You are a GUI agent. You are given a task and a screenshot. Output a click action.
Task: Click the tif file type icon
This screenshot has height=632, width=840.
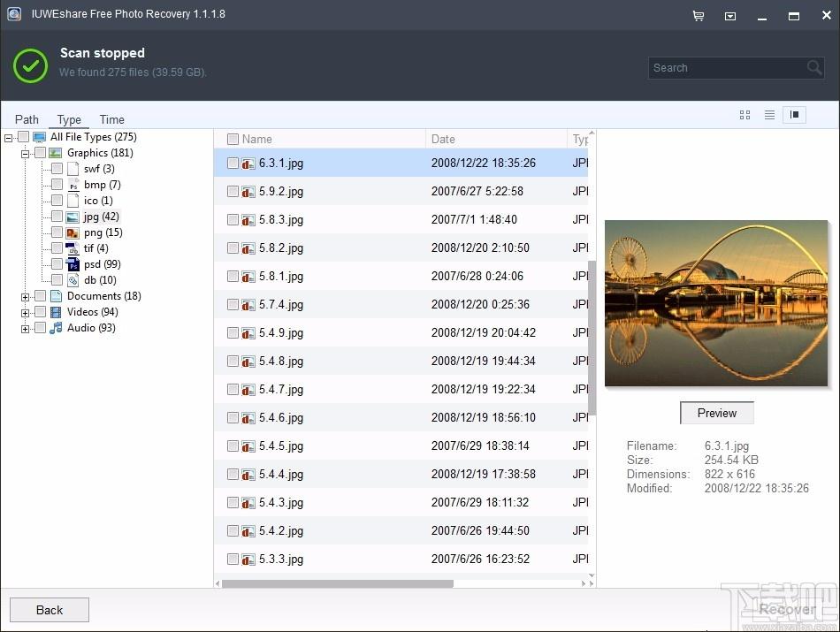[73, 248]
